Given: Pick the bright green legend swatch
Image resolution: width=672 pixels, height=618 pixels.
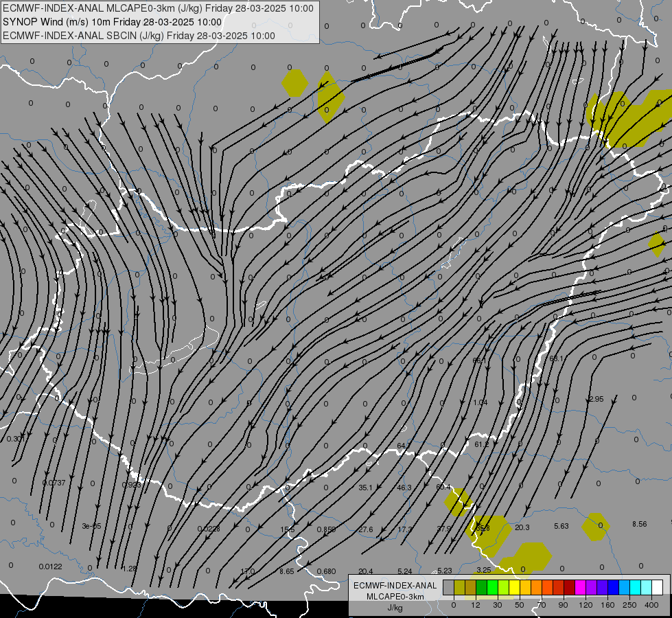Looking at the screenshot, I should point(493,587).
